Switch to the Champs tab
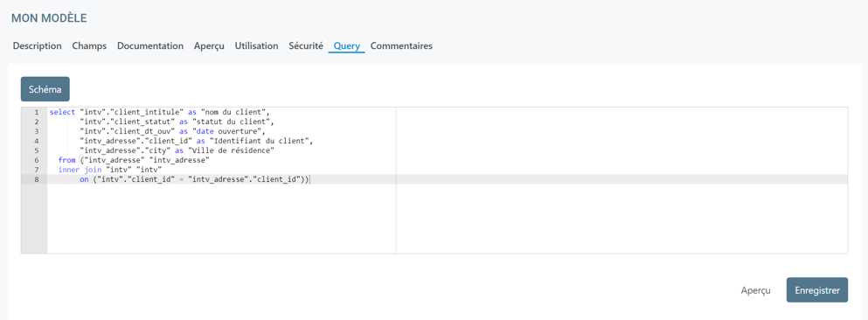 [x=89, y=46]
